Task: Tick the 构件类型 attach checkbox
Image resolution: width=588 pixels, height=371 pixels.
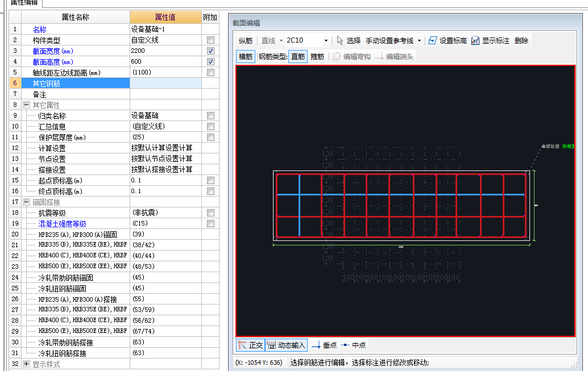Action: 211,40
